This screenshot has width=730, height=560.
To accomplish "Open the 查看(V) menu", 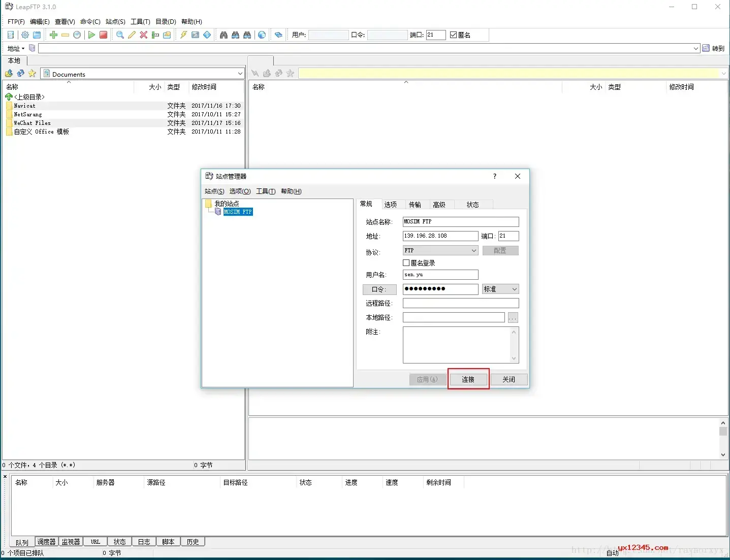I will 65,22.
